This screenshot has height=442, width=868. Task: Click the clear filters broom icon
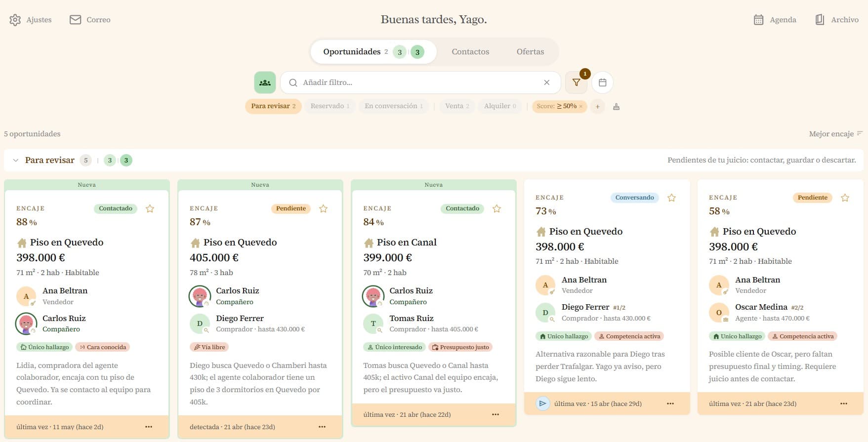coord(616,106)
